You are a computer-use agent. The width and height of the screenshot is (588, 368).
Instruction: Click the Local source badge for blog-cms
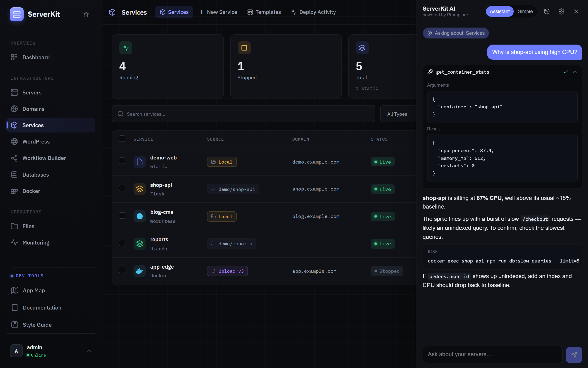click(222, 216)
